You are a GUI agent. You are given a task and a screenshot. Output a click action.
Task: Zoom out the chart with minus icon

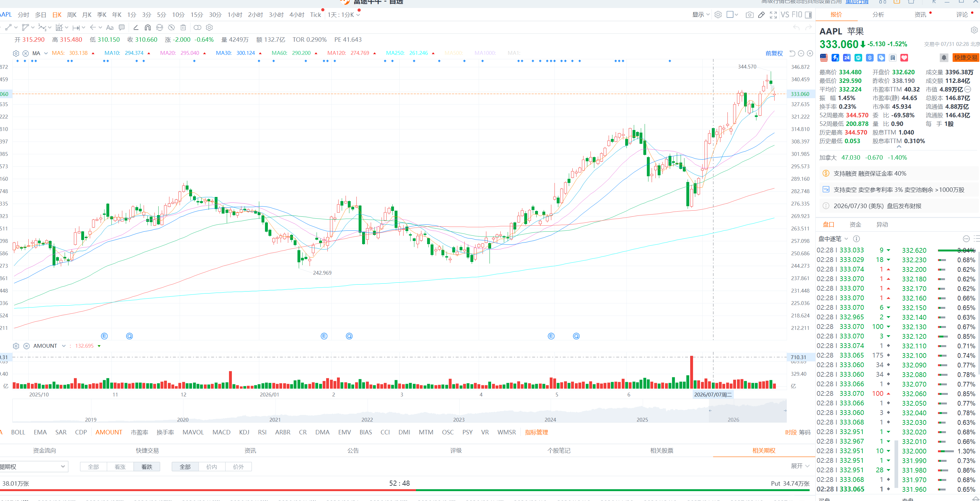801,53
